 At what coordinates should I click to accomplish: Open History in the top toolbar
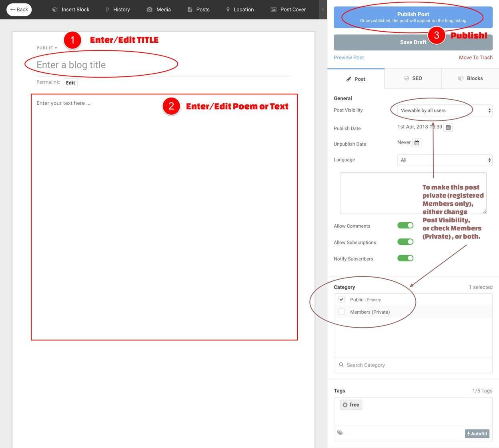(x=118, y=10)
